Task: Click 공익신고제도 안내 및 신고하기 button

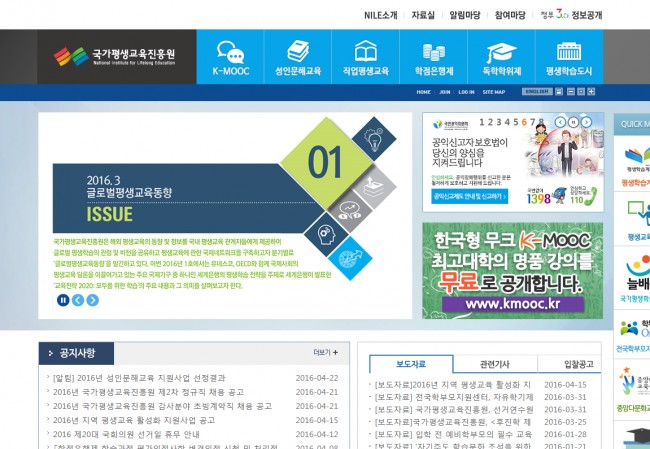Action: (470, 196)
